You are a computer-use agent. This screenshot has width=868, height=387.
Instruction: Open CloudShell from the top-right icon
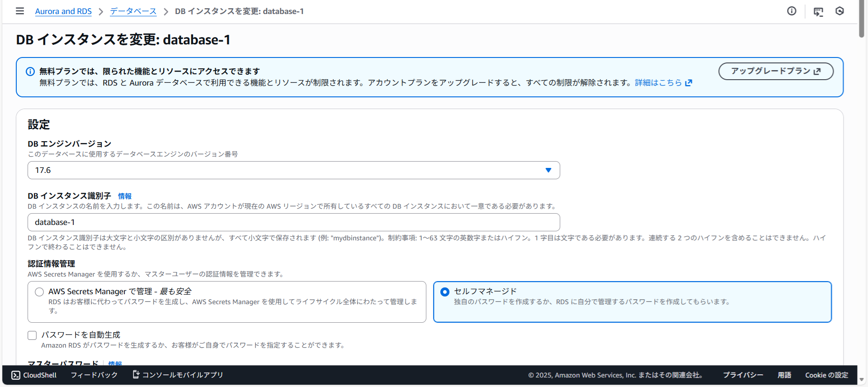pos(818,12)
